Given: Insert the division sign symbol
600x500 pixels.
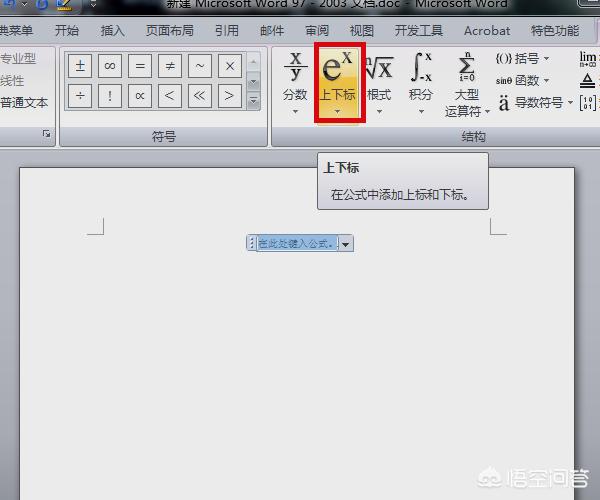Looking at the screenshot, I should point(80,96).
